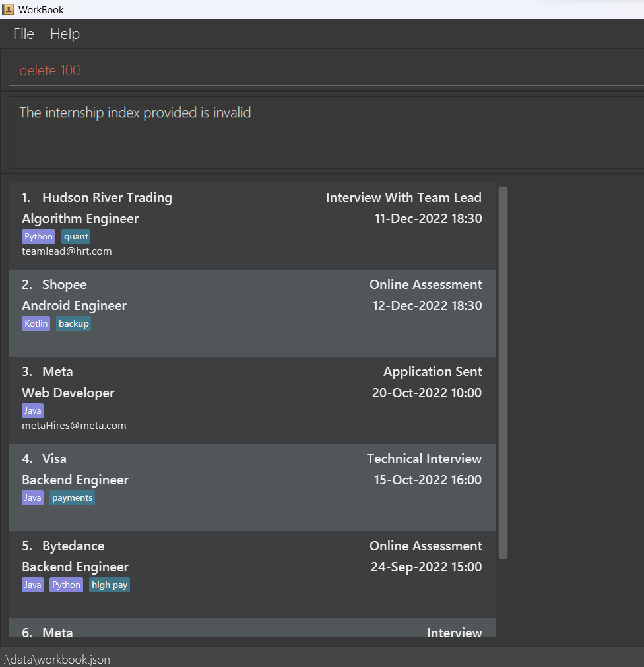
Task: Click the Java tag on Visa entry
Action: tap(32, 497)
